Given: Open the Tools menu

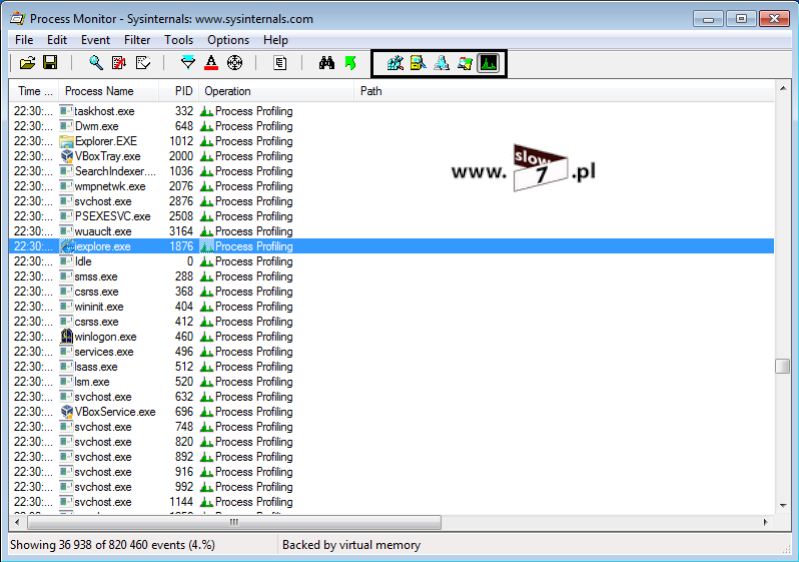Looking at the screenshot, I should point(178,40).
